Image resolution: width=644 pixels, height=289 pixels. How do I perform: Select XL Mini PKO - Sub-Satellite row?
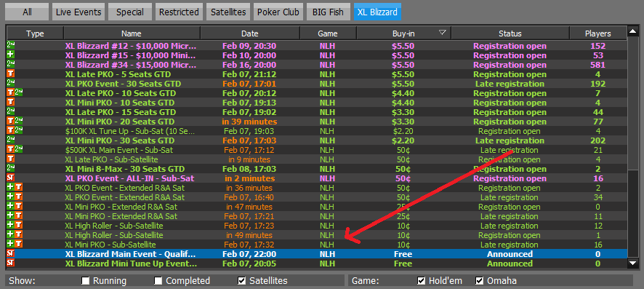(x=317, y=245)
